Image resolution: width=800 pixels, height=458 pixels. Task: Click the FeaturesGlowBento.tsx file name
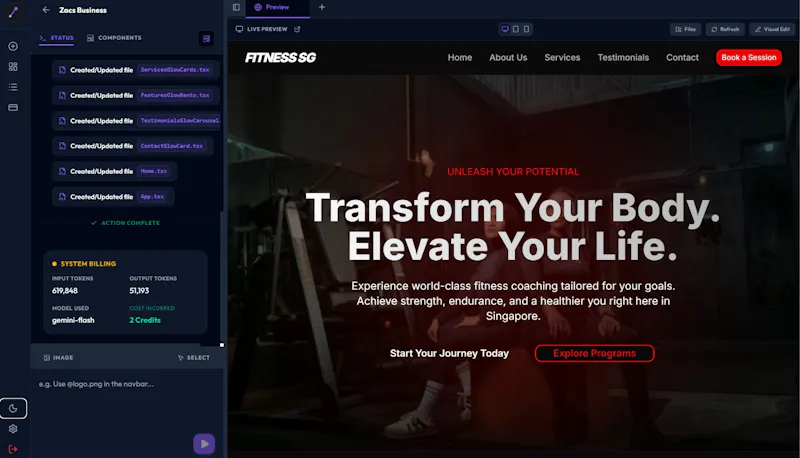click(175, 95)
